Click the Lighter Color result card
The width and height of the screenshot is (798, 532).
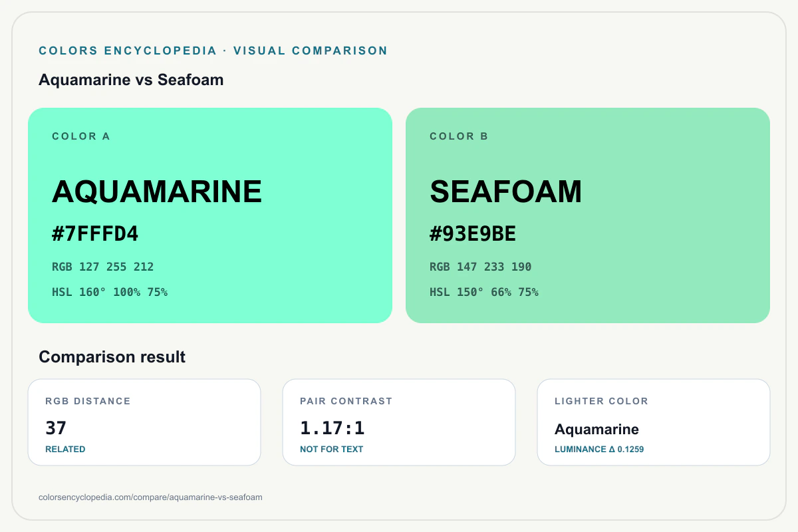[654, 422]
